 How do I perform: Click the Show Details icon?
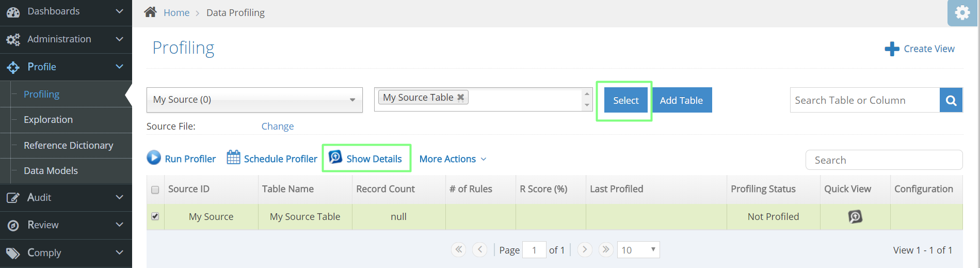click(x=335, y=157)
